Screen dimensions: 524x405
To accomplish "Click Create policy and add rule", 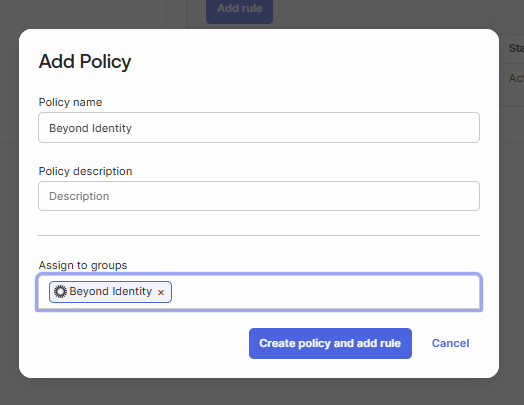I will tap(330, 344).
